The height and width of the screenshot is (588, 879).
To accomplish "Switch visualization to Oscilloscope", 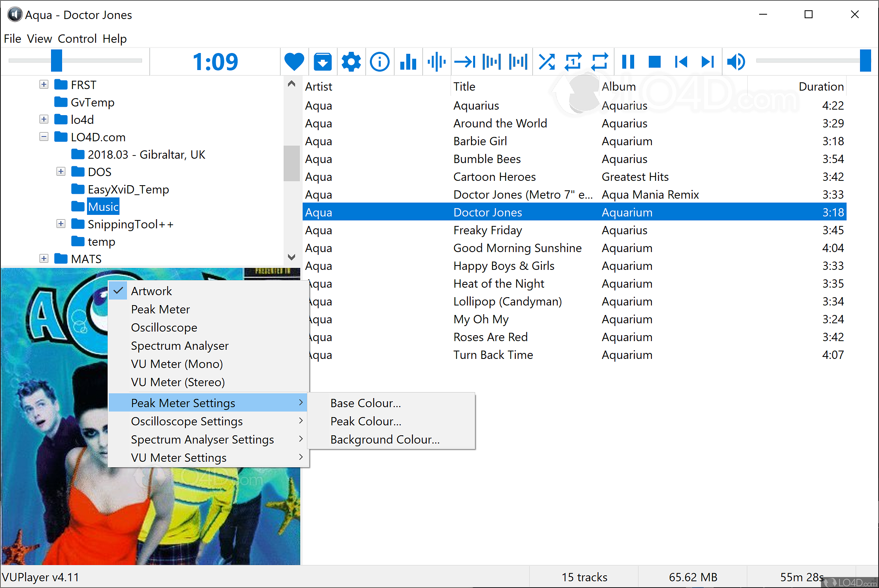I will 164,327.
